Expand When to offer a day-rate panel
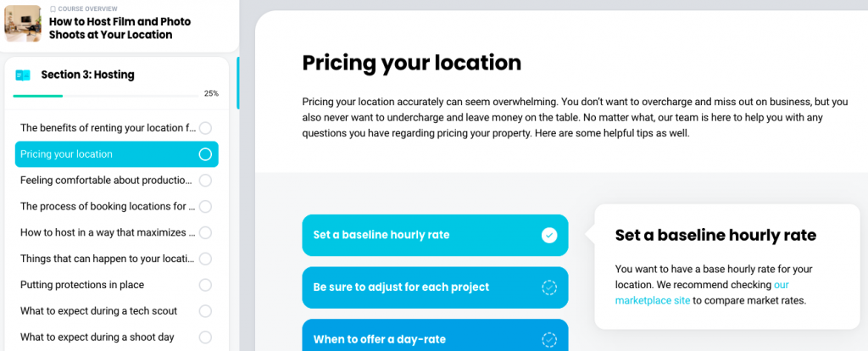868x351 pixels. point(435,336)
